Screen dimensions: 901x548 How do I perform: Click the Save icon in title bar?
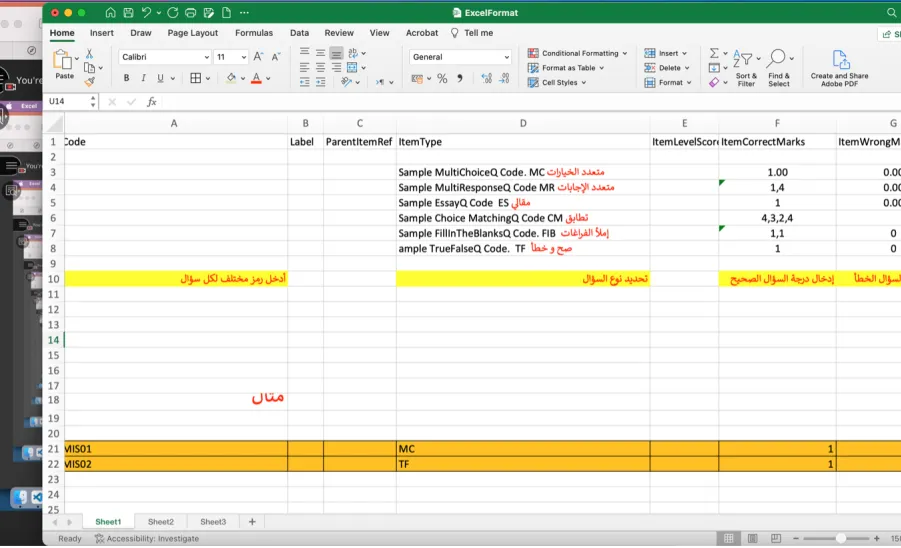pos(128,13)
